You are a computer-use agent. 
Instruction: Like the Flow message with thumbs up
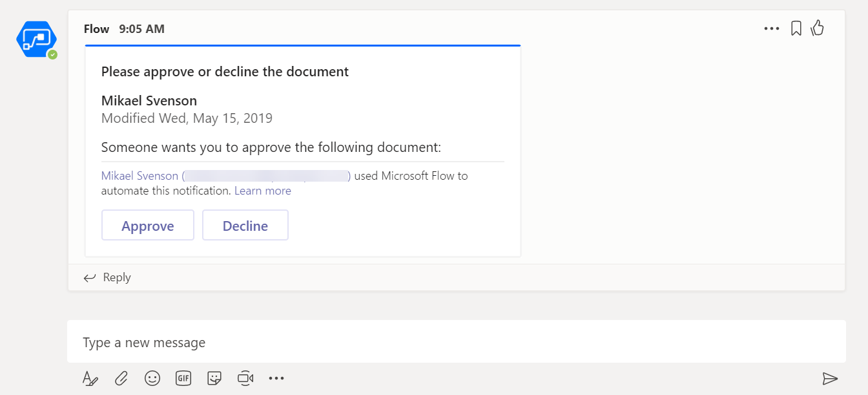click(x=818, y=28)
